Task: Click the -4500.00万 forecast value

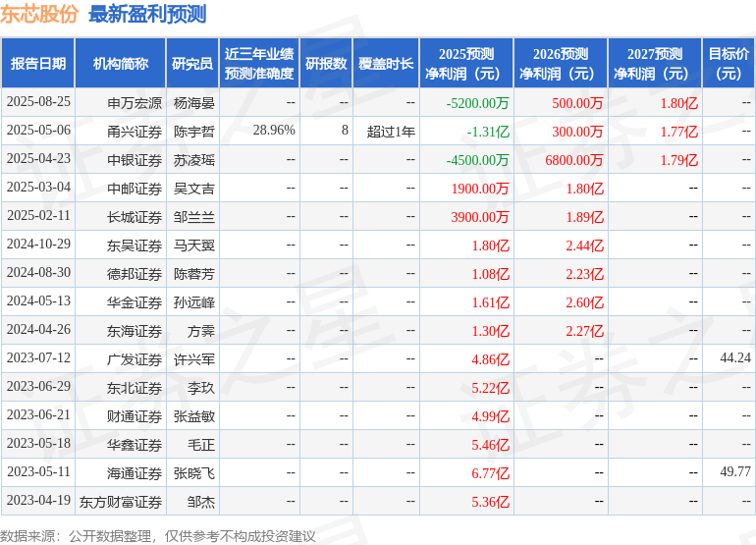Action: pyautogui.click(x=477, y=160)
